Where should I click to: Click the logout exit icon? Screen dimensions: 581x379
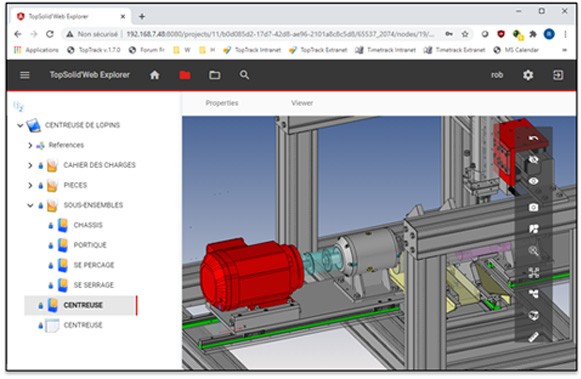pos(558,75)
